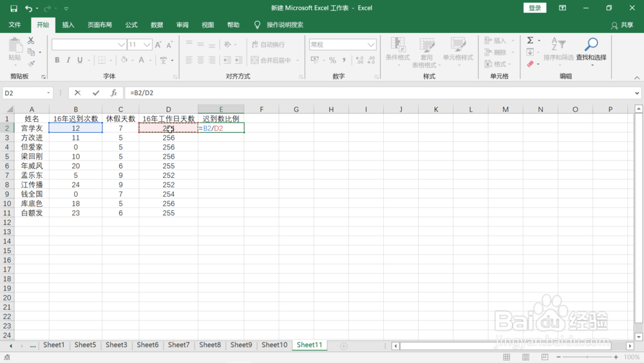The height and width of the screenshot is (363, 644).
Task: Toggle Bold formatting
Action: (57, 60)
